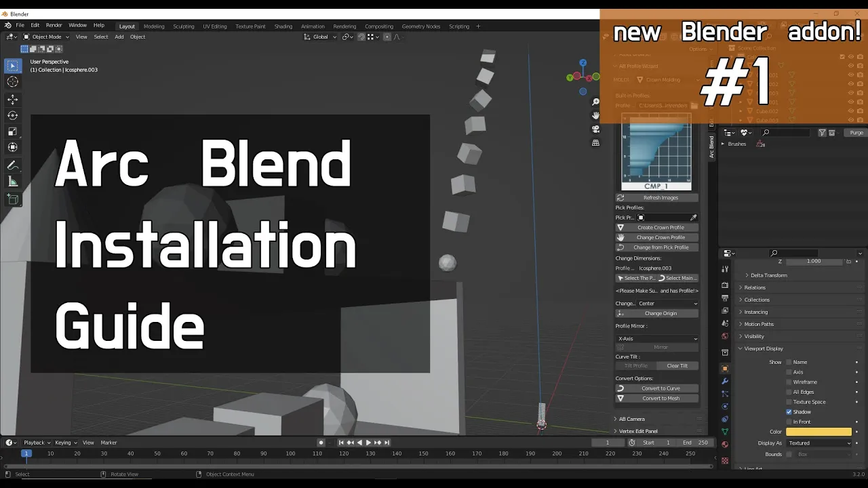Open the Render menu
868x488 pixels.
(x=54, y=25)
